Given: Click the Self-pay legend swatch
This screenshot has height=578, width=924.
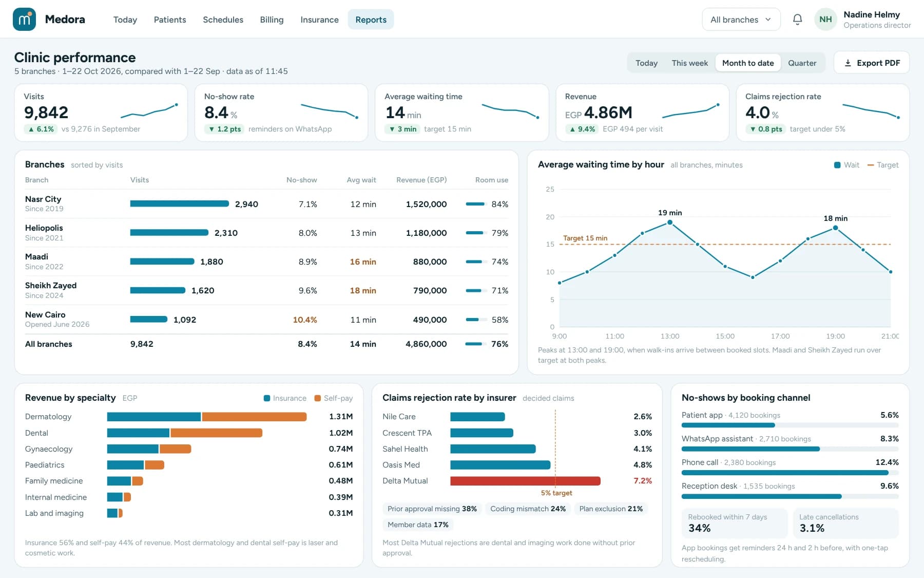Looking at the screenshot, I should pos(318,398).
